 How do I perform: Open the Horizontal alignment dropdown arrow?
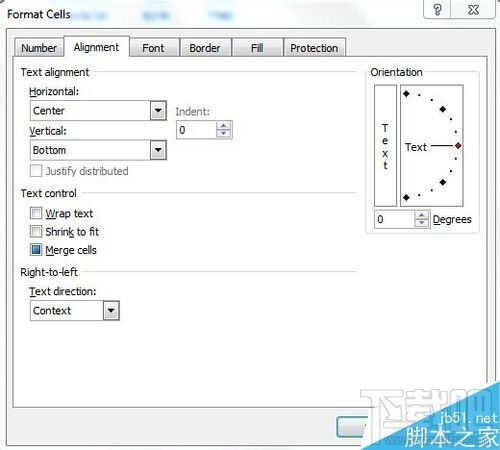[158, 111]
